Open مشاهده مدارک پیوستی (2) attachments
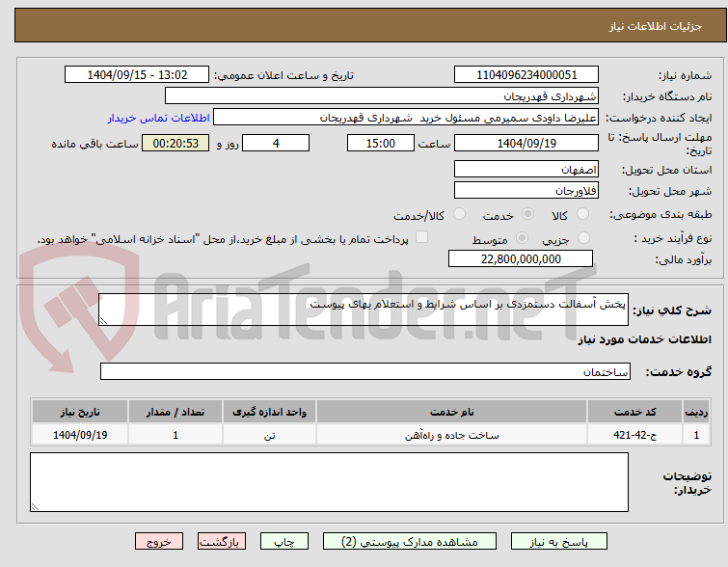 [x=410, y=542]
